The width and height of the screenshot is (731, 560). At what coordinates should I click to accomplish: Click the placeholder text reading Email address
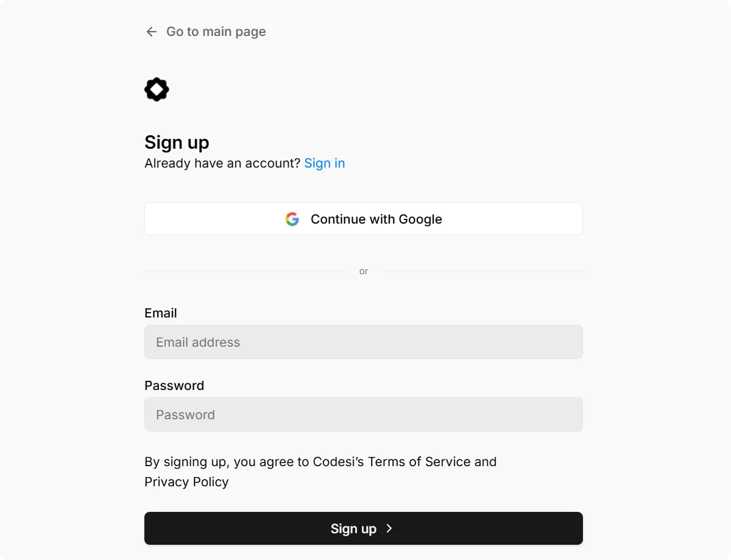coord(197,342)
